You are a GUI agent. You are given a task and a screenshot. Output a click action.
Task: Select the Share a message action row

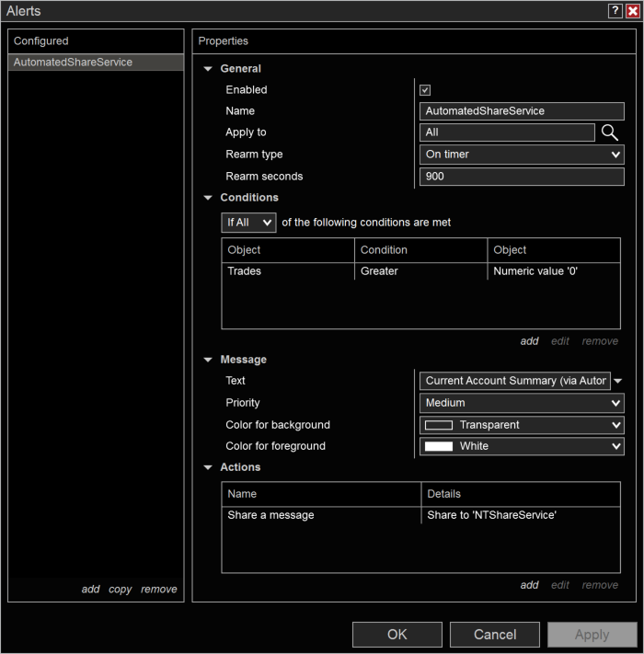(420, 515)
